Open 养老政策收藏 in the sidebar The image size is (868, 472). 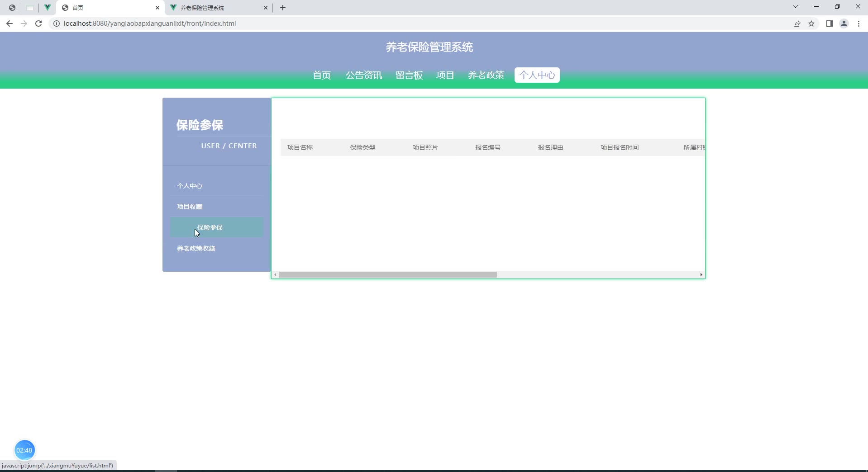196,248
